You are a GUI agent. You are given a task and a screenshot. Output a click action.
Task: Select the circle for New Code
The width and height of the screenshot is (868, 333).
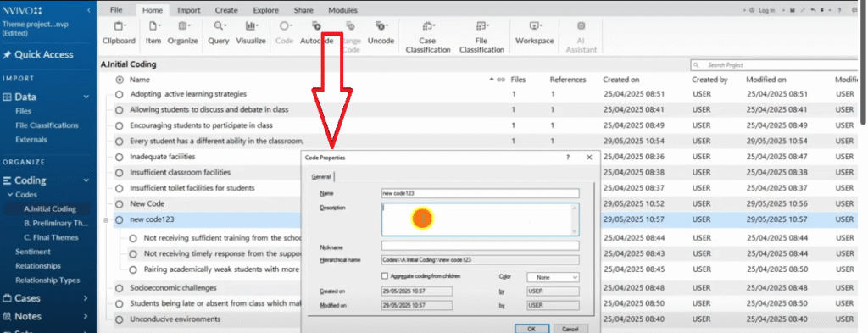point(119,203)
